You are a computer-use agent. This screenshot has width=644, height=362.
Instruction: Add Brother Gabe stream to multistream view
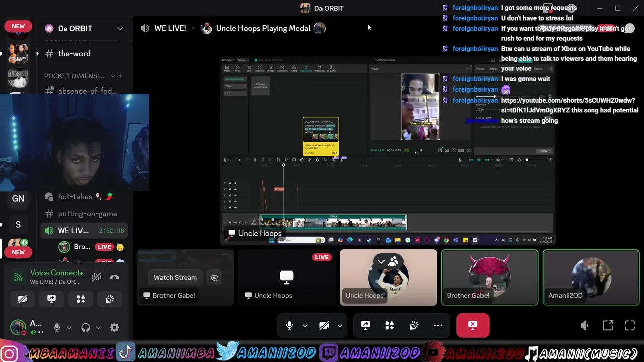tap(215, 277)
